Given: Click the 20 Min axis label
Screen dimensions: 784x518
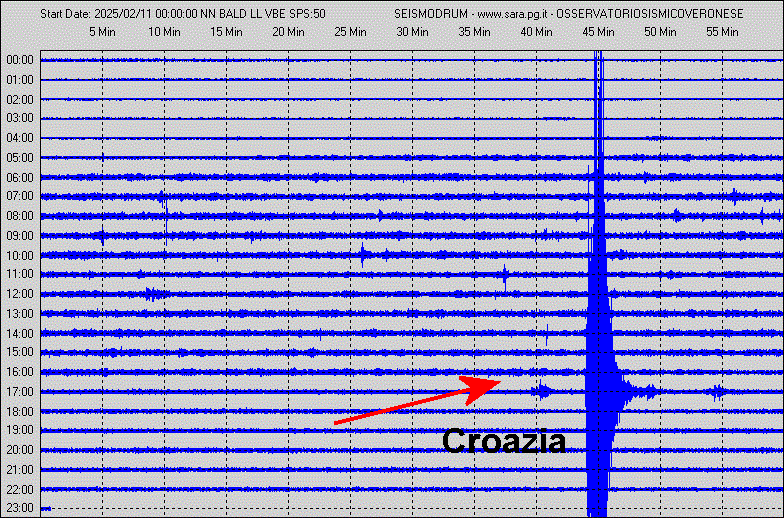Looking at the screenshot, I should (288, 32).
